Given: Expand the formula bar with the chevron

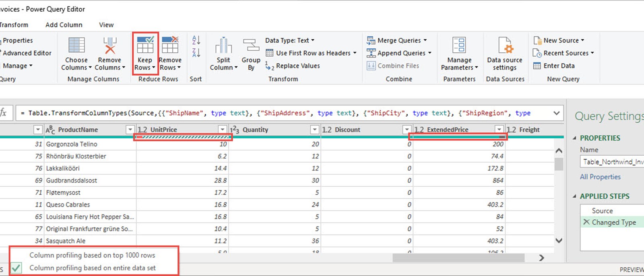Looking at the screenshot, I should tap(556, 113).
